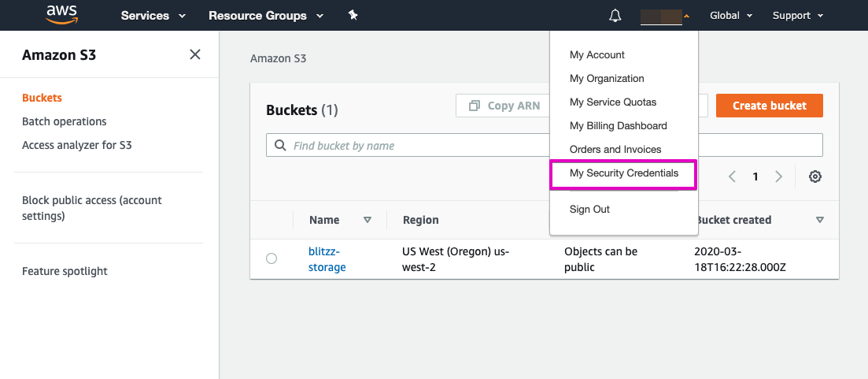Open the buckets table settings gear
This screenshot has height=379, width=868.
tap(814, 176)
